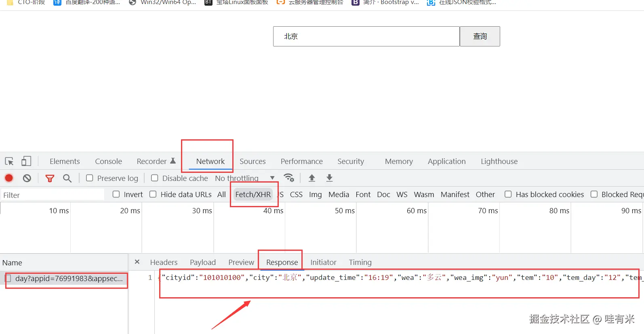Open the Memory panel tab
This screenshot has height=334, width=644.
tap(399, 161)
